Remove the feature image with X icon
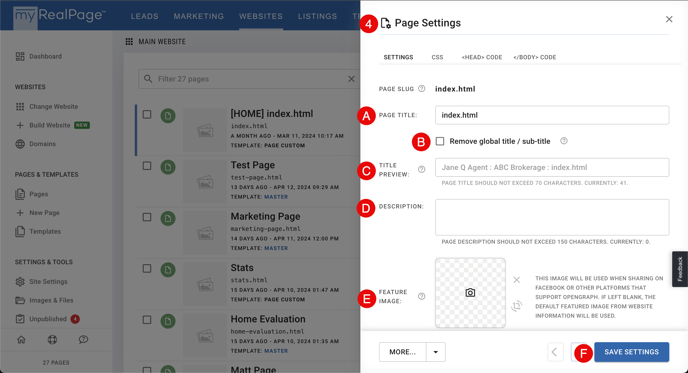Image resolution: width=688 pixels, height=373 pixels. [x=517, y=280]
